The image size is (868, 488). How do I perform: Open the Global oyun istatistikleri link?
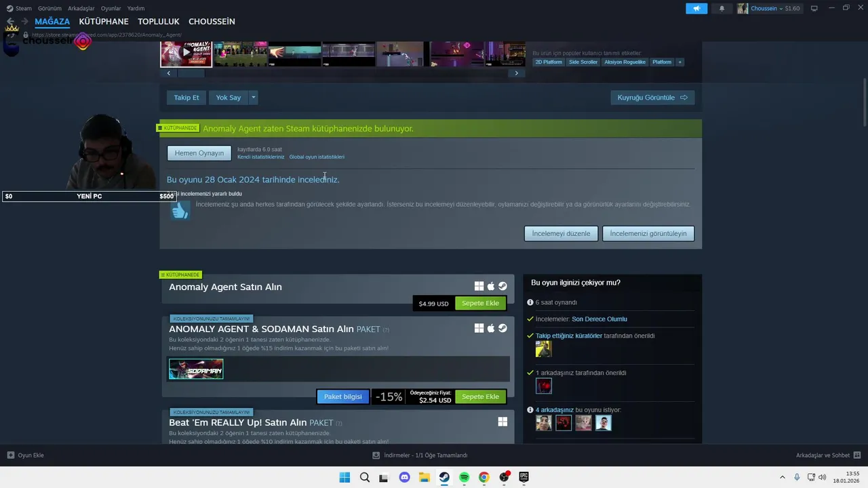coord(317,157)
